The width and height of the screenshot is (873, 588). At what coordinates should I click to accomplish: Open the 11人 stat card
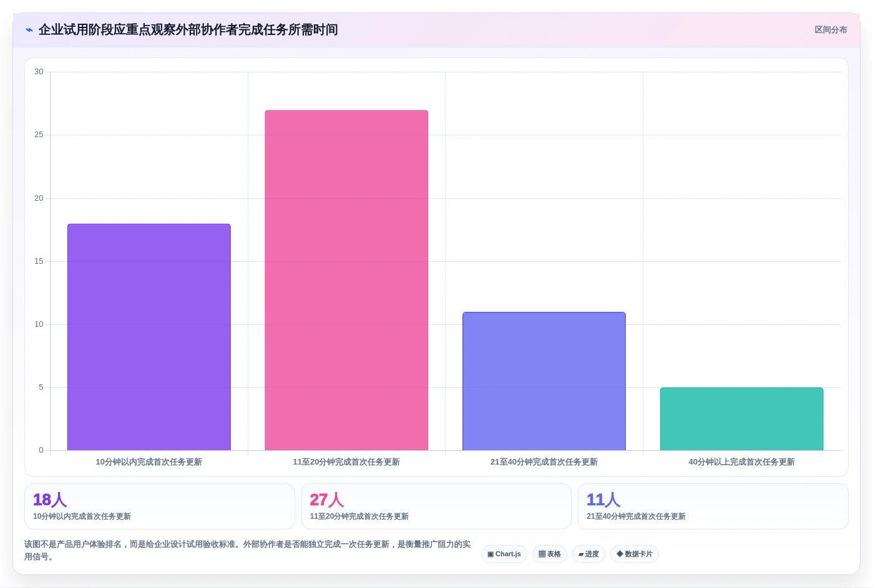click(713, 506)
